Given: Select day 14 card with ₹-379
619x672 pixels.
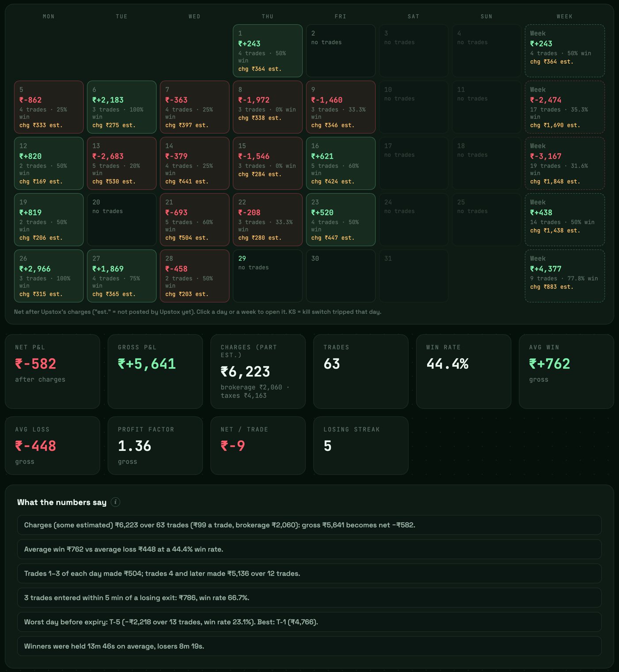Looking at the screenshot, I should point(195,163).
